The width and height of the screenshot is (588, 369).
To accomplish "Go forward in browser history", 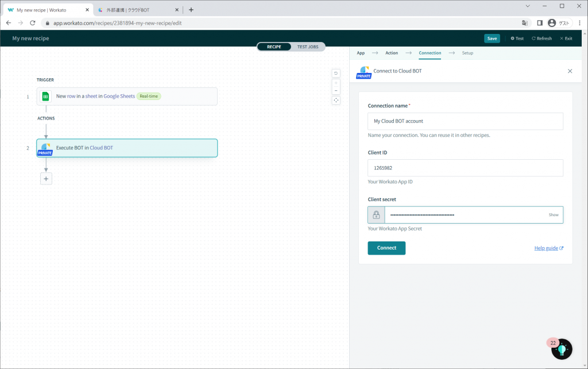I will click(x=21, y=23).
